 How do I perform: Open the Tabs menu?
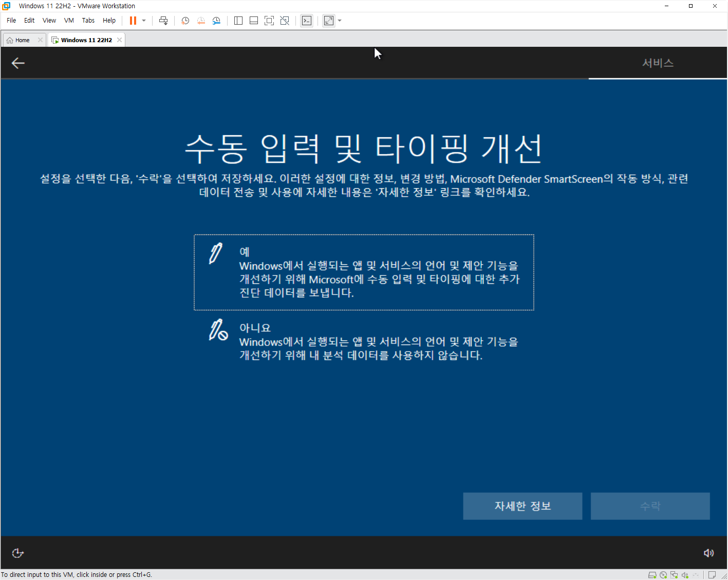pyautogui.click(x=88, y=21)
